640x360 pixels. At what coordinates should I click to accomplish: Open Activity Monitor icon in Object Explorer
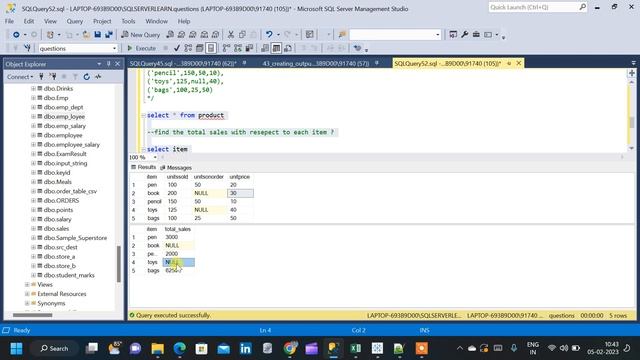(x=98, y=77)
